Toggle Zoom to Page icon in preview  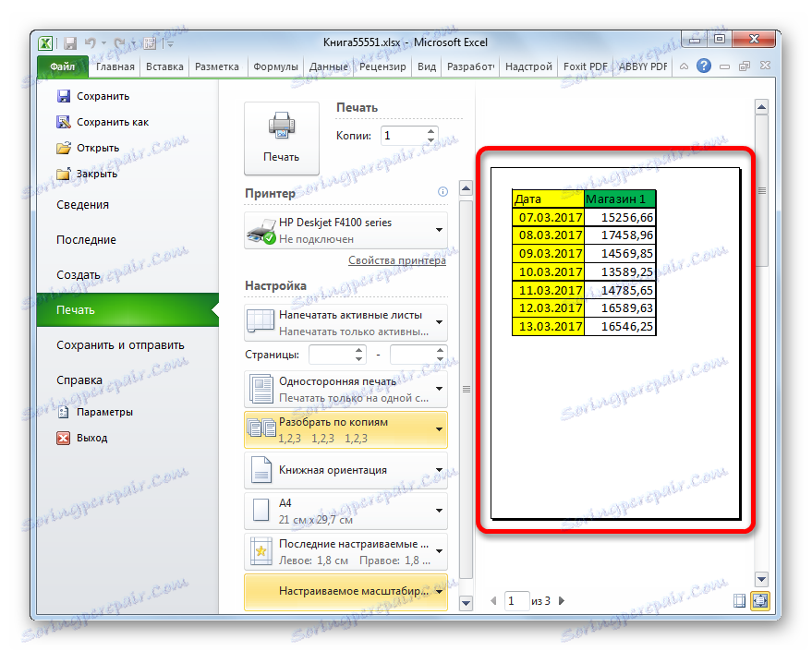759,600
